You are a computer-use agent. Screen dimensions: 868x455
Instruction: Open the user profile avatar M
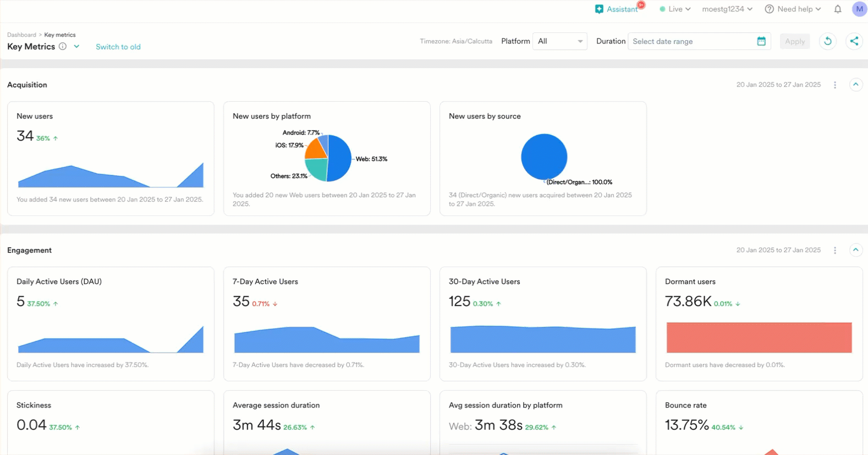pyautogui.click(x=859, y=9)
